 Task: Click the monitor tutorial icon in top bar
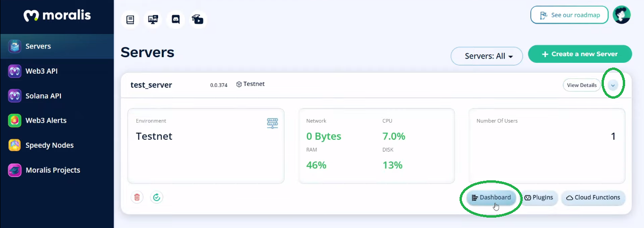tap(153, 19)
